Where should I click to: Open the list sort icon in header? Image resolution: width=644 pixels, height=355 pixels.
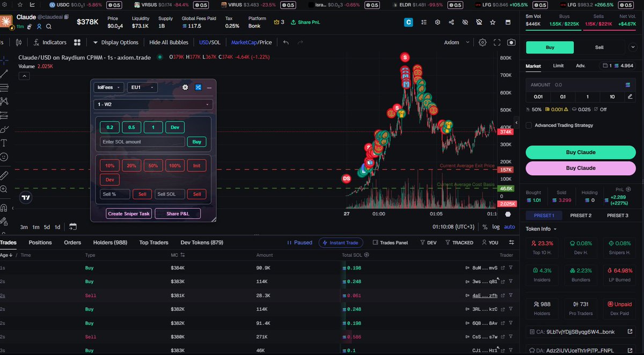click(423, 23)
